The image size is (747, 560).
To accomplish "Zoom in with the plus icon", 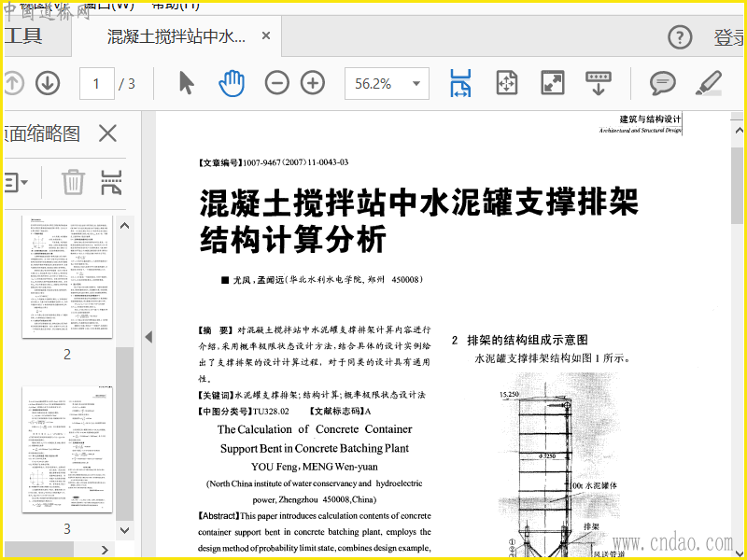I will click(313, 83).
